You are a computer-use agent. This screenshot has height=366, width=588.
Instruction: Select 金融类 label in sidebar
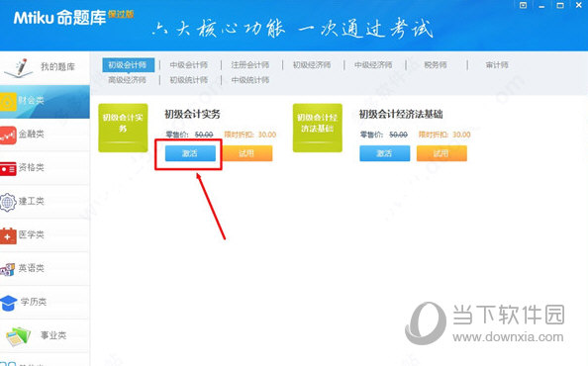32,135
